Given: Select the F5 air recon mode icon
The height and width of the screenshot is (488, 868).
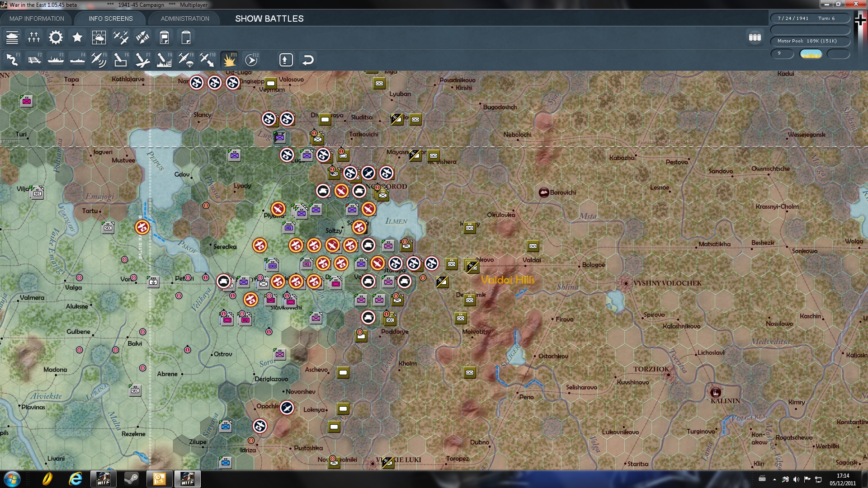Looking at the screenshot, I should 99,60.
